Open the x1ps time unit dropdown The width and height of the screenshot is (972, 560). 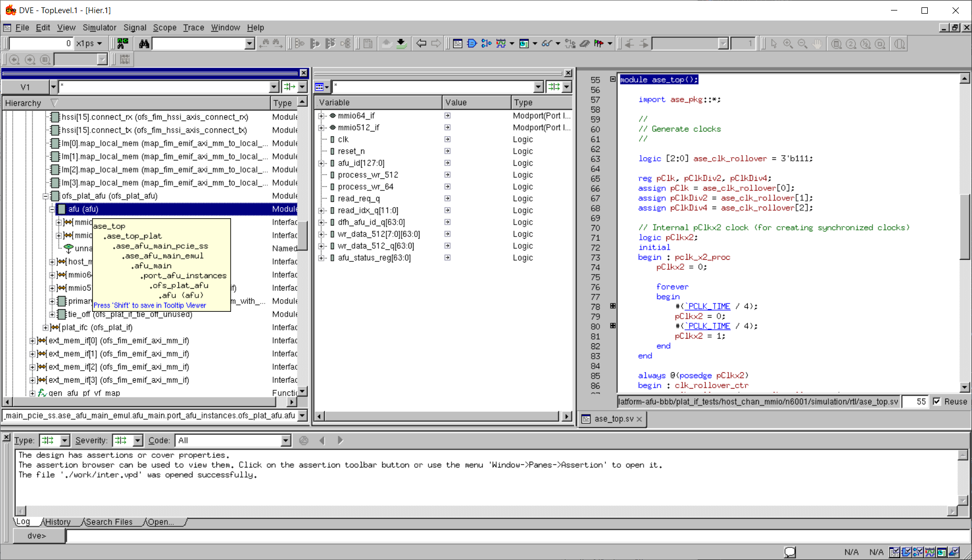tap(99, 44)
